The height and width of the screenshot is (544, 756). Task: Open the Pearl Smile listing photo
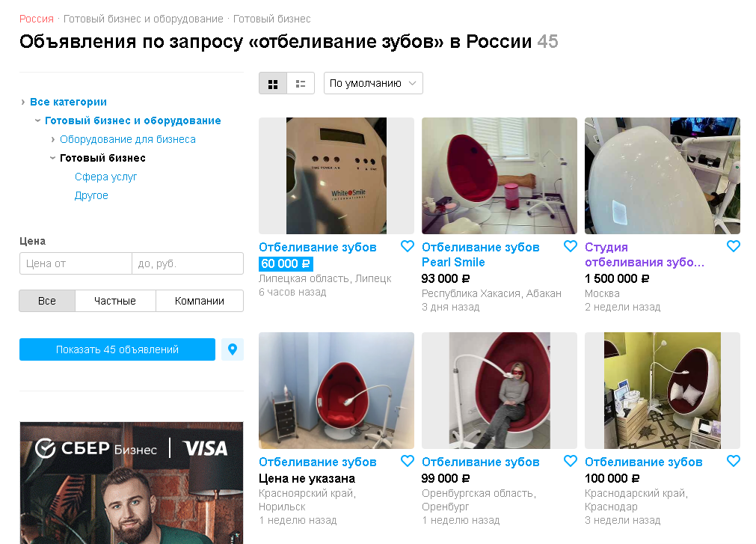[x=500, y=176]
